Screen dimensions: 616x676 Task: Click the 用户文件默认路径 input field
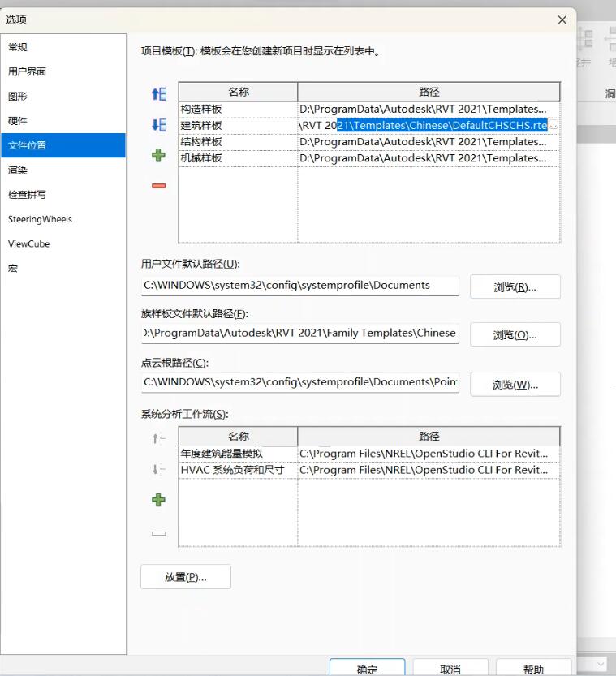[300, 286]
